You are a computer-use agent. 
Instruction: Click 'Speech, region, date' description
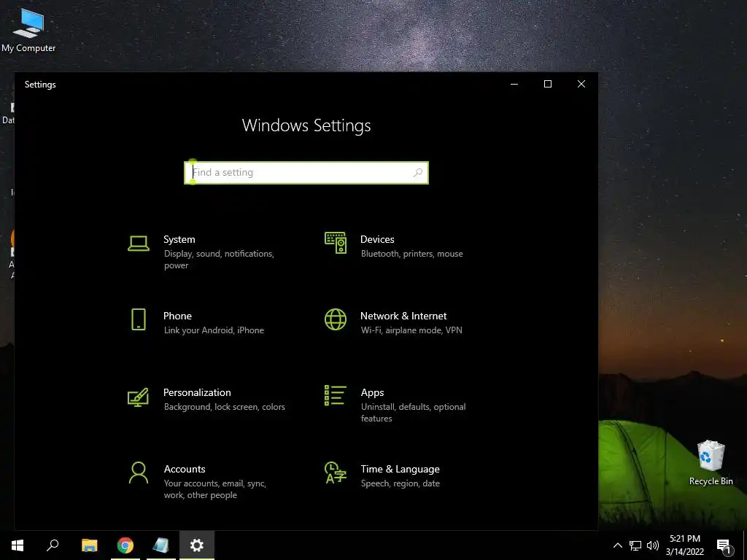coord(400,483)
